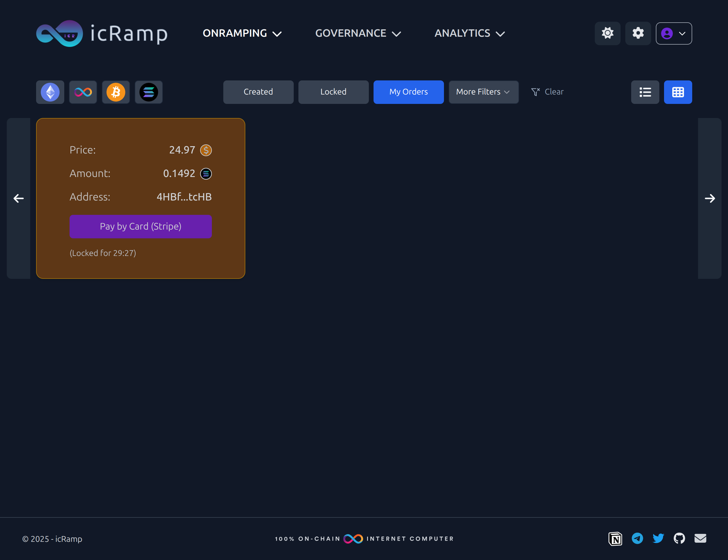728x560 pixels.
Task: Click Pay by Card (Stripe) button
Action: (x=140, y=226)
